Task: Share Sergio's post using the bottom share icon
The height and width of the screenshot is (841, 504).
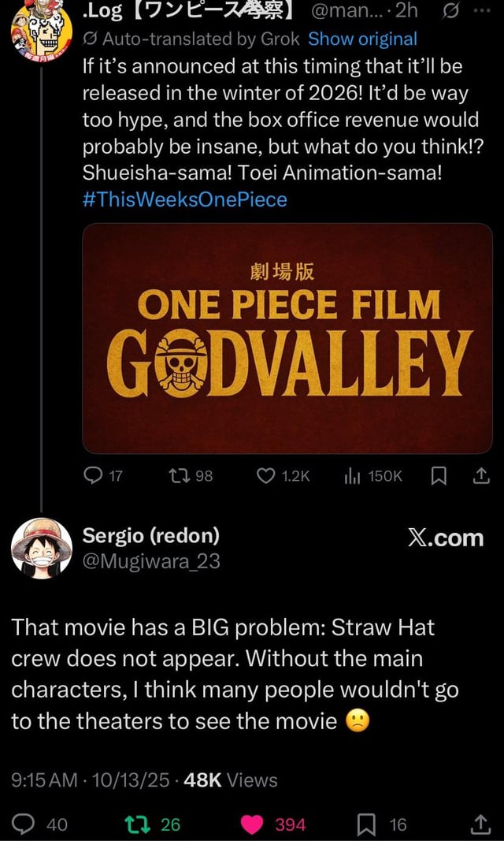Action: pyautogui.click(x=480, y=824)
